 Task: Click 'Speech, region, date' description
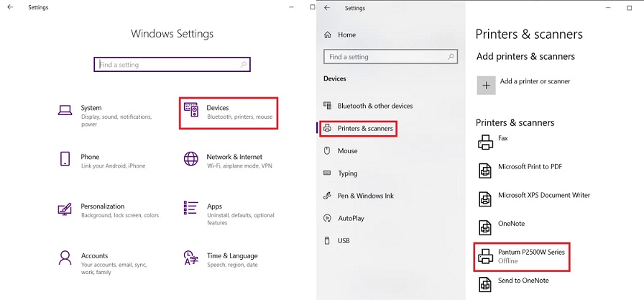(x=232, y=265)
